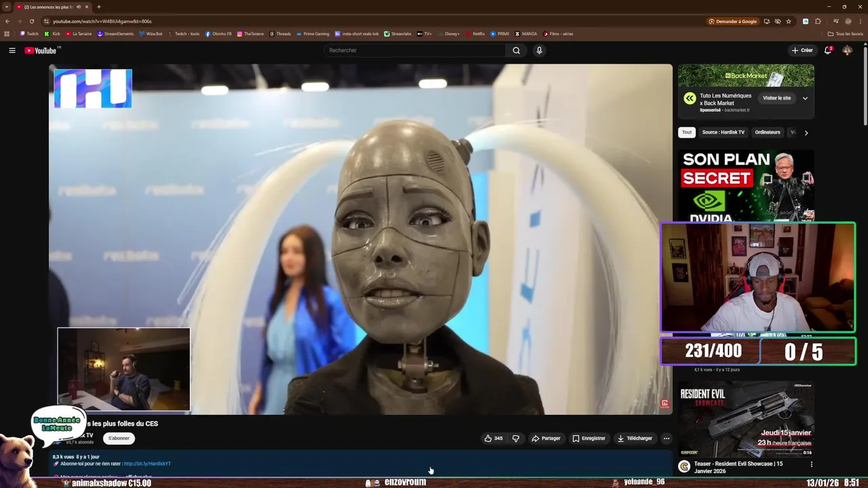Select the Tout filter chip
The height and width of the screenshot is (488, 868).
pyautogui.click(x=687, y=132)
